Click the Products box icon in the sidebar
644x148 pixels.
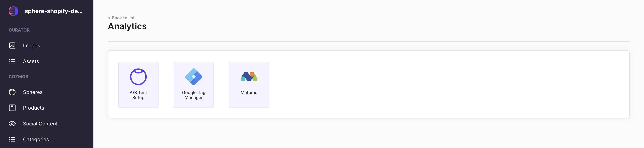point(12,108)
